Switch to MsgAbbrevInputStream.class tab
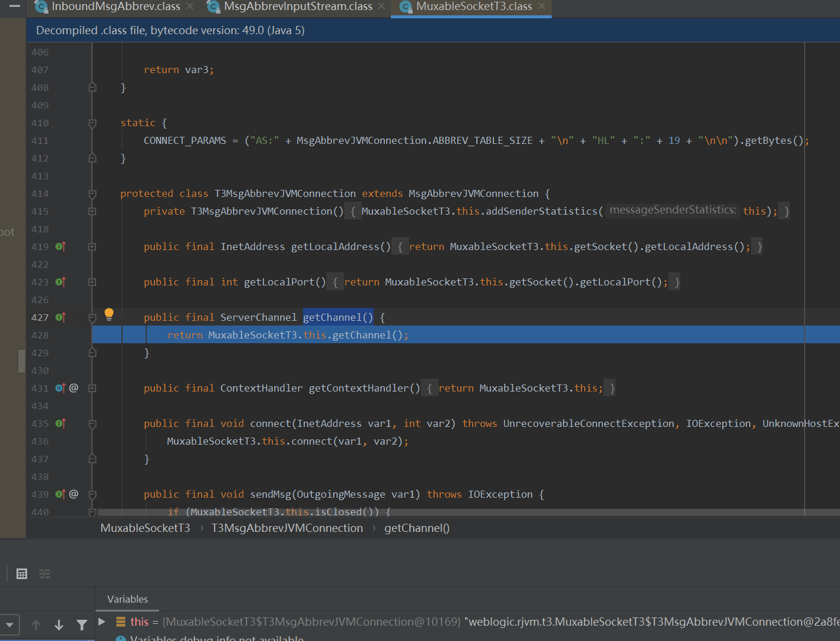The image size is (840, 641). 298,6
